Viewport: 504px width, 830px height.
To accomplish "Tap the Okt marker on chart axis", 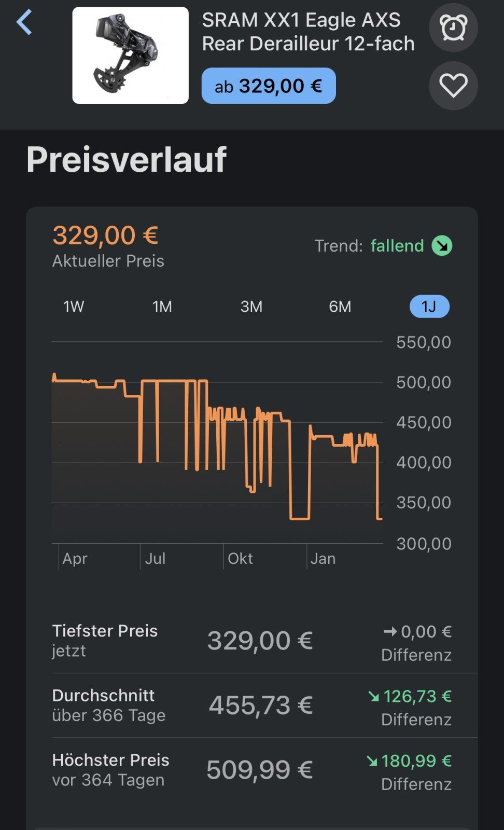I will (240, 559).
